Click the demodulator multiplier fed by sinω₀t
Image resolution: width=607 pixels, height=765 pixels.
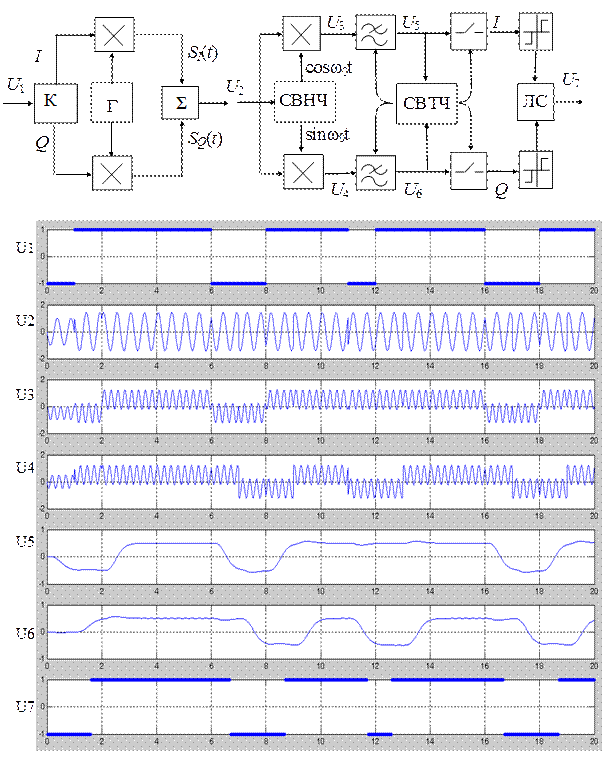click(303, 172)
